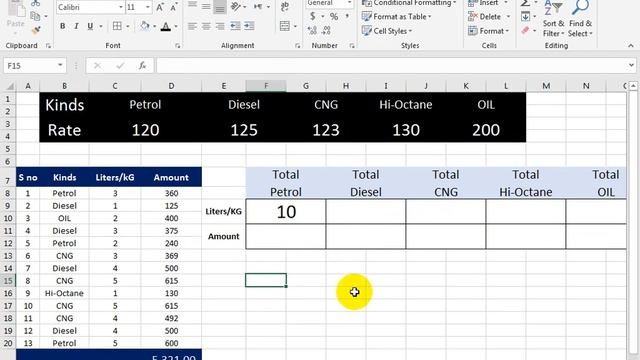Click the Format Painter brush icon
Viewport: 640px width, 360px height.
tap(36, 30)
